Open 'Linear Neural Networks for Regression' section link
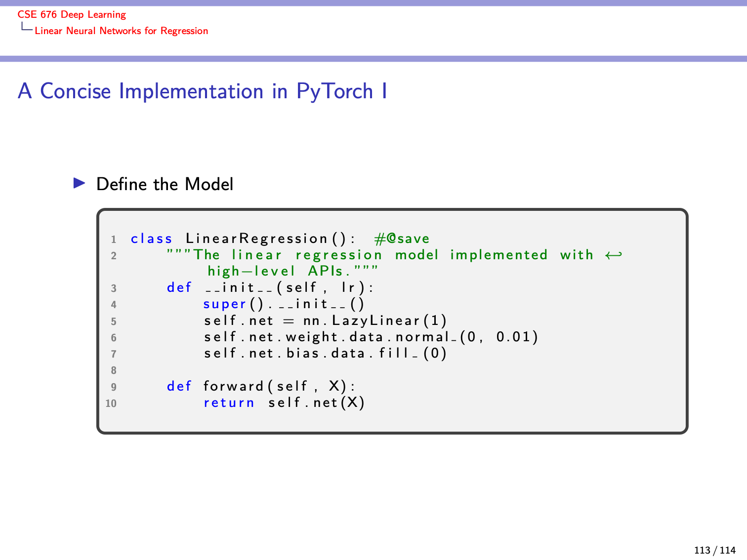This screenshot has height=560, width=747. click(x=121, y=31)
